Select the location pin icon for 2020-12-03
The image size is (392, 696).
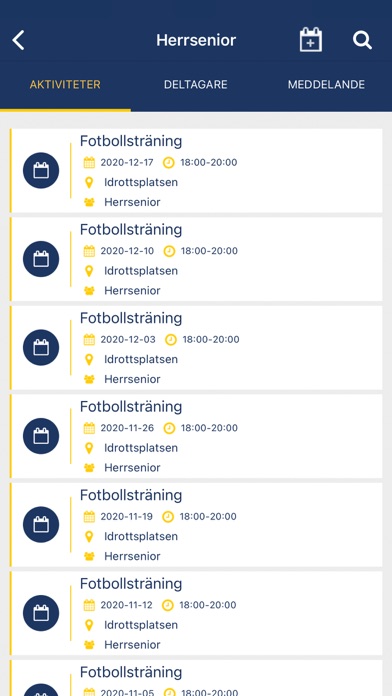(x=89, y=360)
